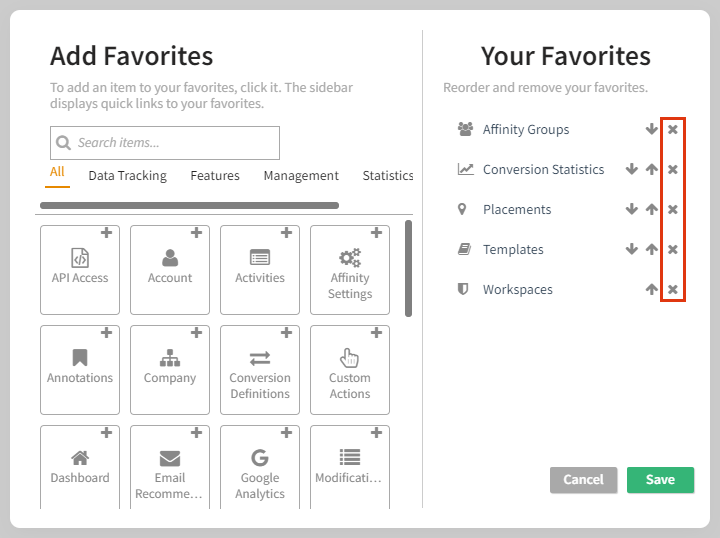
Task: Remove Affinity Groups from favorites
Action: coord(673,129)
